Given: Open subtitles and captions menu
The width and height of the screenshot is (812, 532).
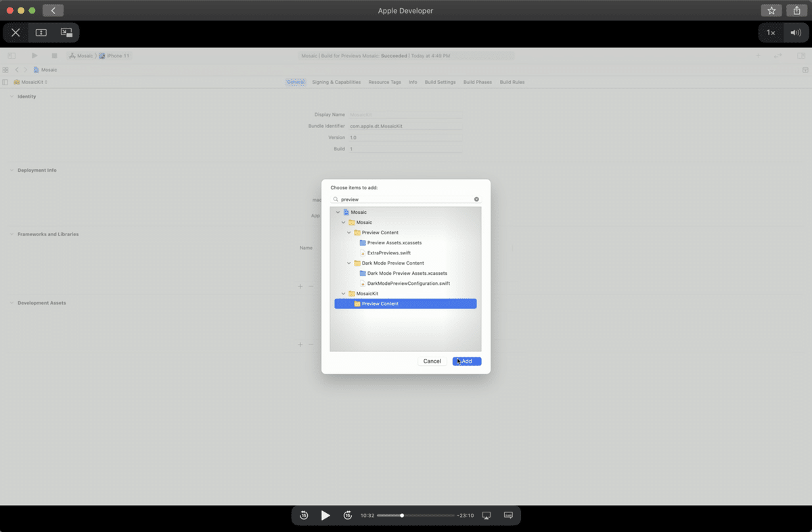Looking at the screenshot, I should pyautogui.click(x=508, y=516).
